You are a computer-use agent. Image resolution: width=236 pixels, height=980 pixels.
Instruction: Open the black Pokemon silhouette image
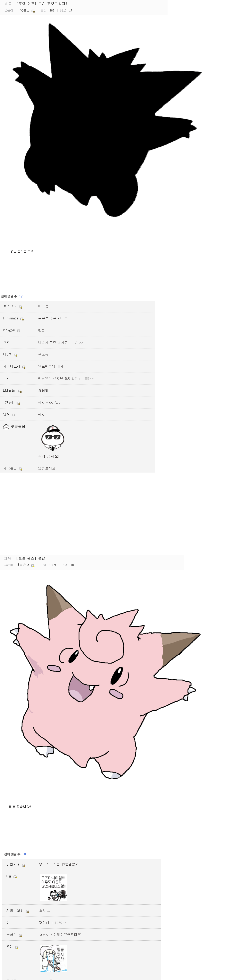pyautogui.click(x=107, y=120)
